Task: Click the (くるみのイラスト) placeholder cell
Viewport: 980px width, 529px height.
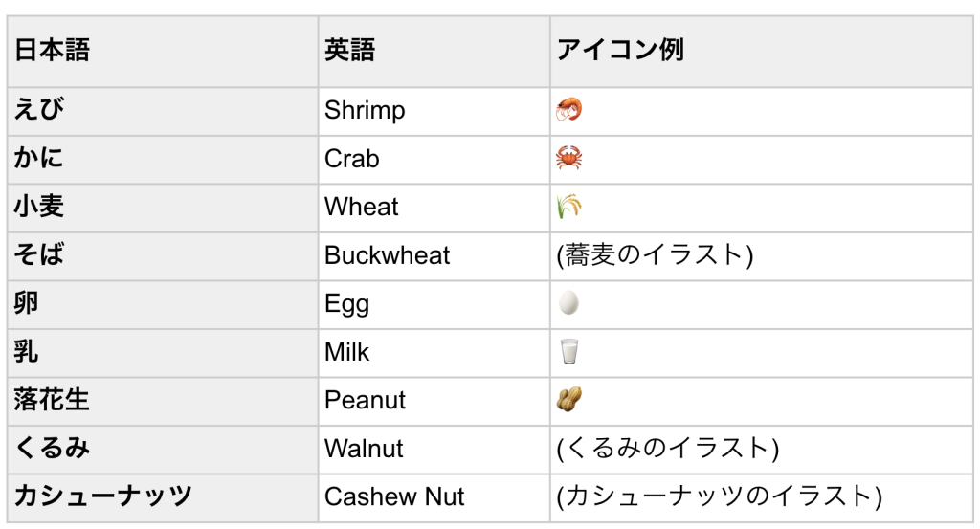Action: pyautogui.click(x=761, y=448)
